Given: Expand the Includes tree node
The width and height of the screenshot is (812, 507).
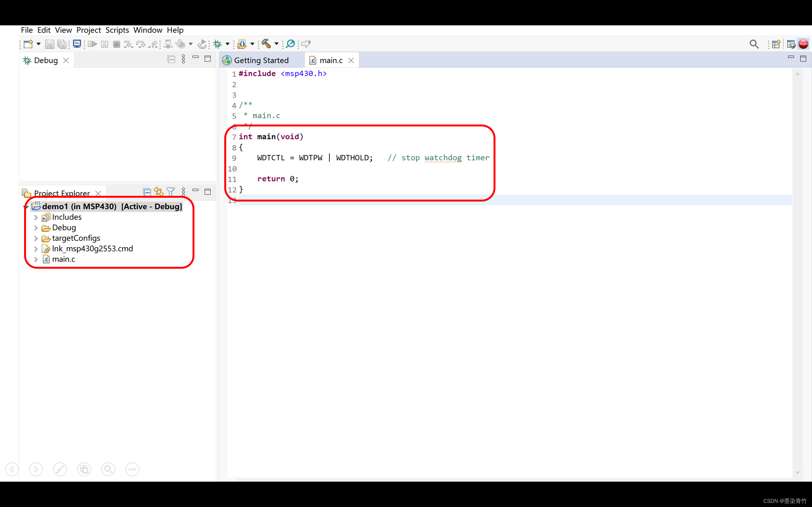Looking at the screenshot, I should (36, 217).
